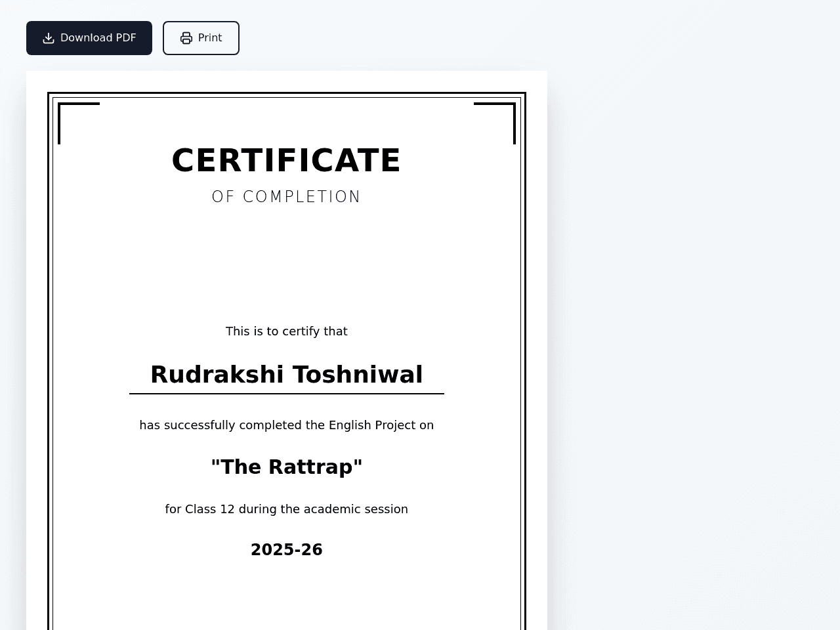Image resolution: width=840 pixels, height=630 pixels.
Task: Click the Download PDF button
Action: (x=89, y=38)
